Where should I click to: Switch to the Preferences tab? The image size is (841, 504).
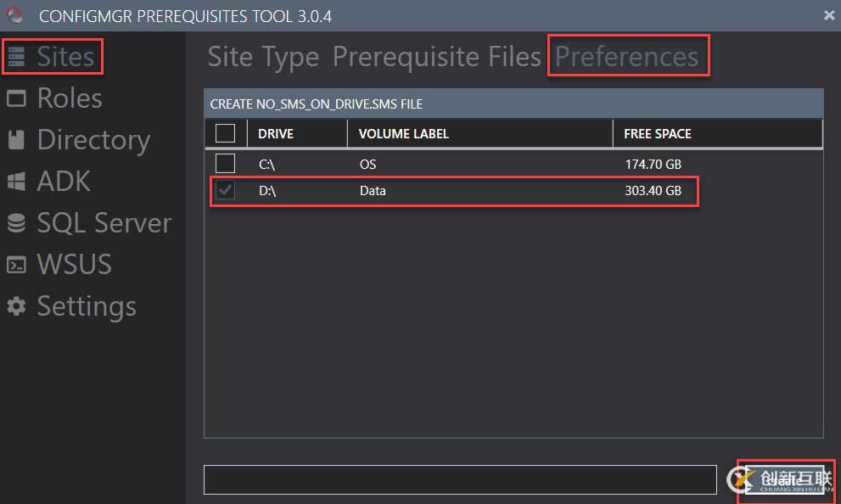tap(626, 57)
